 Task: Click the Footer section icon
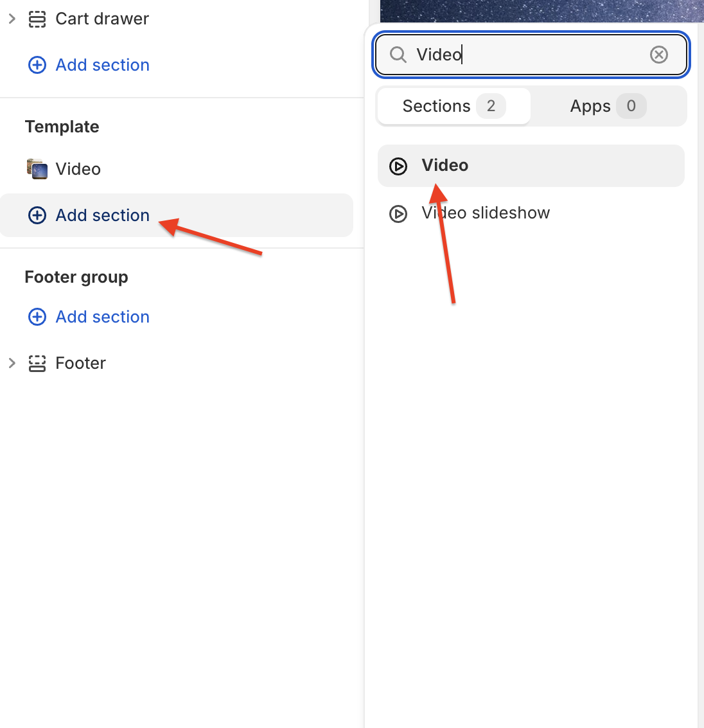pyautogui.click(x=37, y=364)
